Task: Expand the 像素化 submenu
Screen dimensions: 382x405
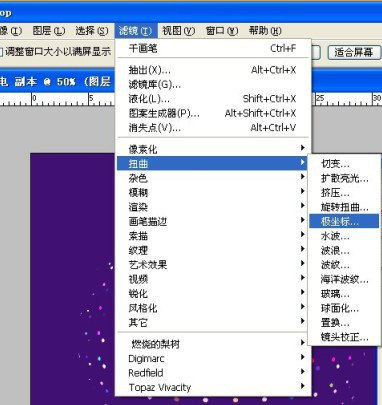Action: coord(213,149)
